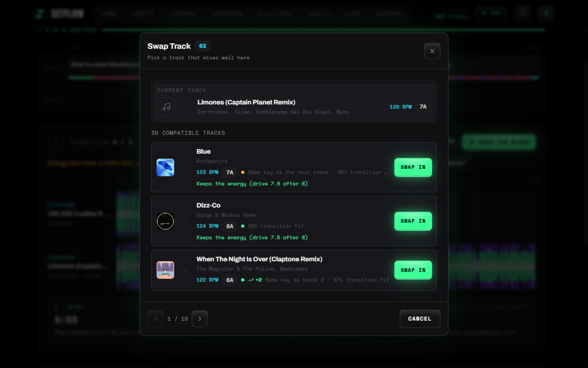Click the 6A key badge
Viewport: 588px width, 368px height.
(230, 280)
